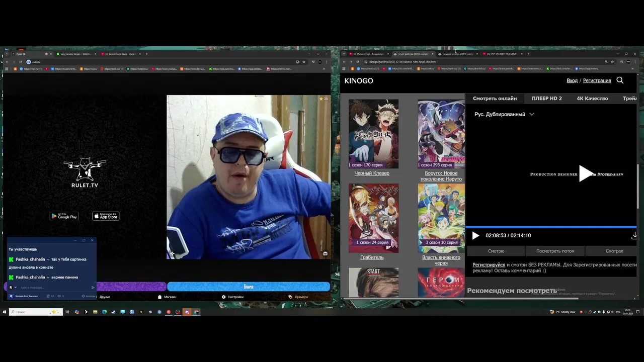Expand chevron beside Pashka_chahalin 'вернее панина' message
This screenshot has height=362, width=644.
coord(48,278)
